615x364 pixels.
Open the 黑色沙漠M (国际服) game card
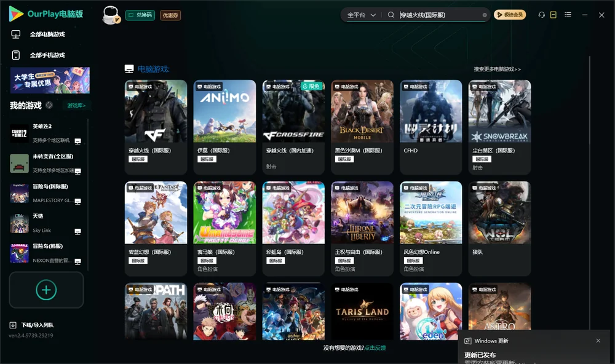[362, 127]
